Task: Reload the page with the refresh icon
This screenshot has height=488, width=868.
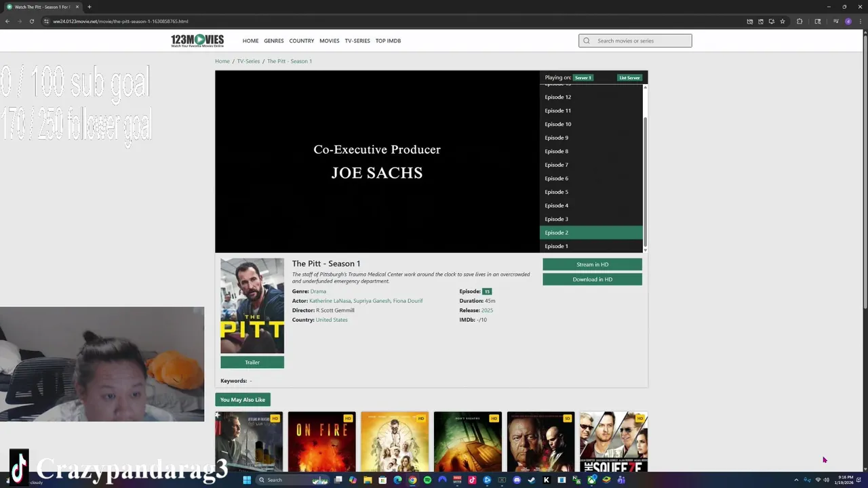Action: [31, 21]
